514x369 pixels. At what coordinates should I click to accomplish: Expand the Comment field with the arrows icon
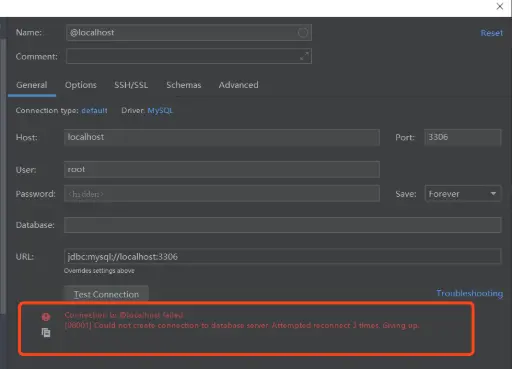[x=304, y=56]
